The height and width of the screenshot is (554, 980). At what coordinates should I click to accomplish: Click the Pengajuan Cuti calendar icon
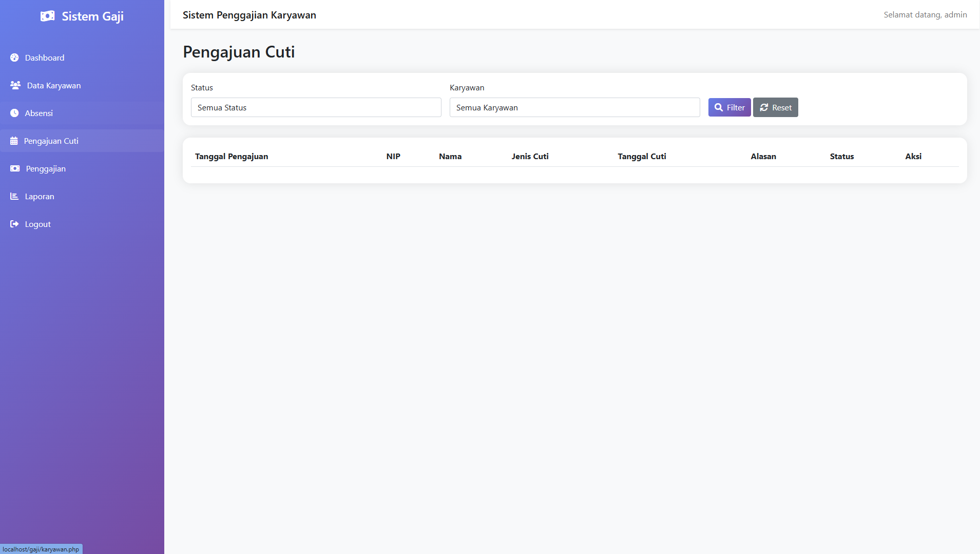pyautogui.click(x=14, y=141)
